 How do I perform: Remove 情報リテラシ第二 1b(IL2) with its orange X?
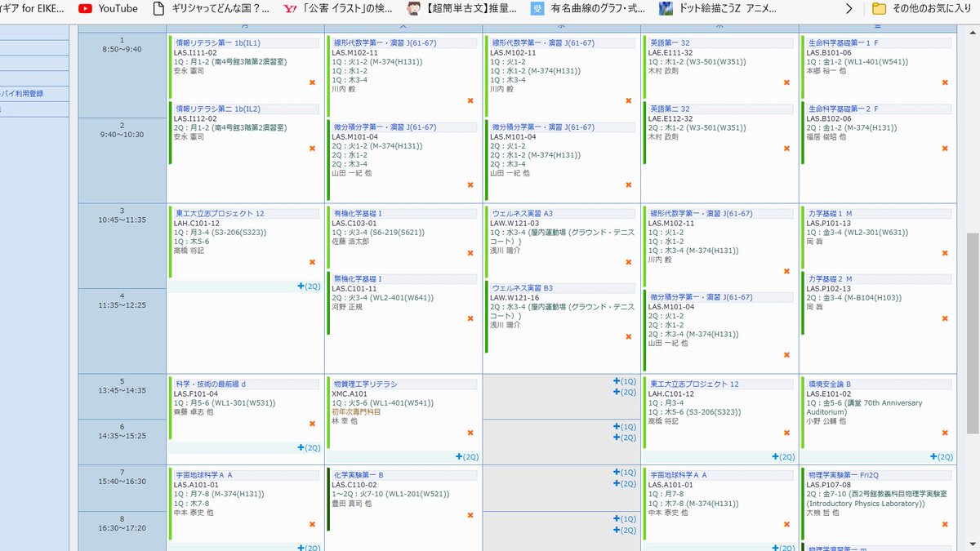pyautogui.click(x=312, y=149)
